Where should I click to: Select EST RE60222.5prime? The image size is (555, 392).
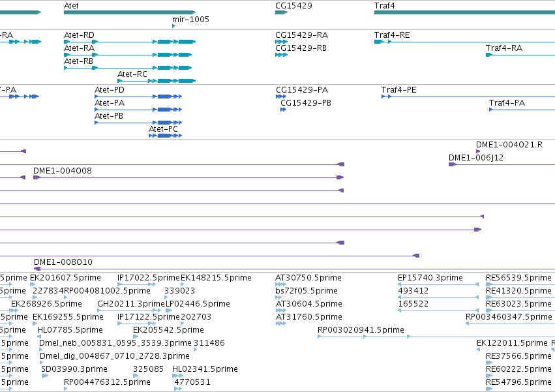489,376
